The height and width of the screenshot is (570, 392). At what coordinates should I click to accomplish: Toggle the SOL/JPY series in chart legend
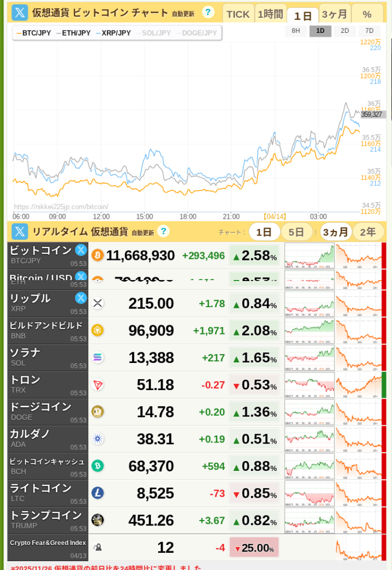(154, 33)
